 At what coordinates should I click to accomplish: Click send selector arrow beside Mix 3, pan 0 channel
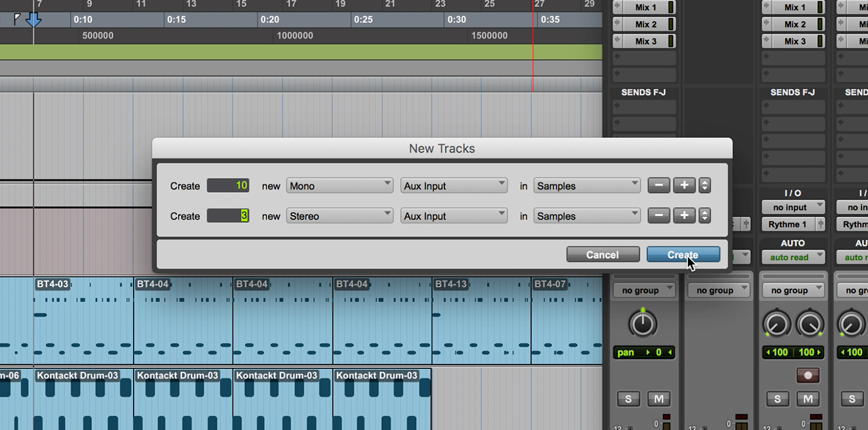[618, 41]
